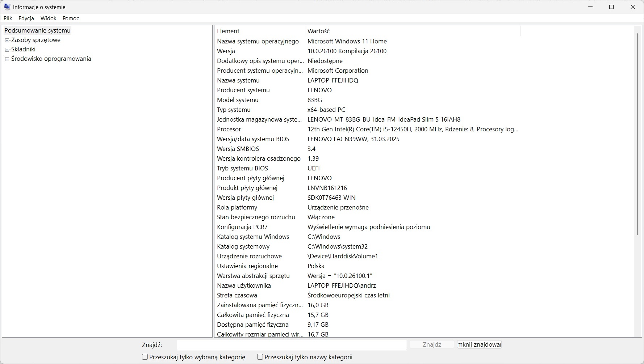Open the Edycja menu

[26, 18]
